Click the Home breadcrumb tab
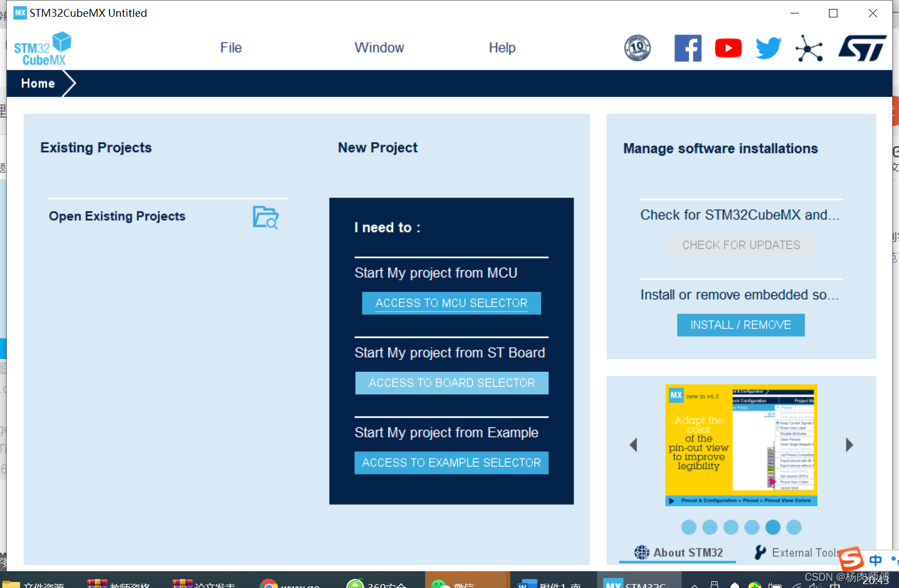 38,83
